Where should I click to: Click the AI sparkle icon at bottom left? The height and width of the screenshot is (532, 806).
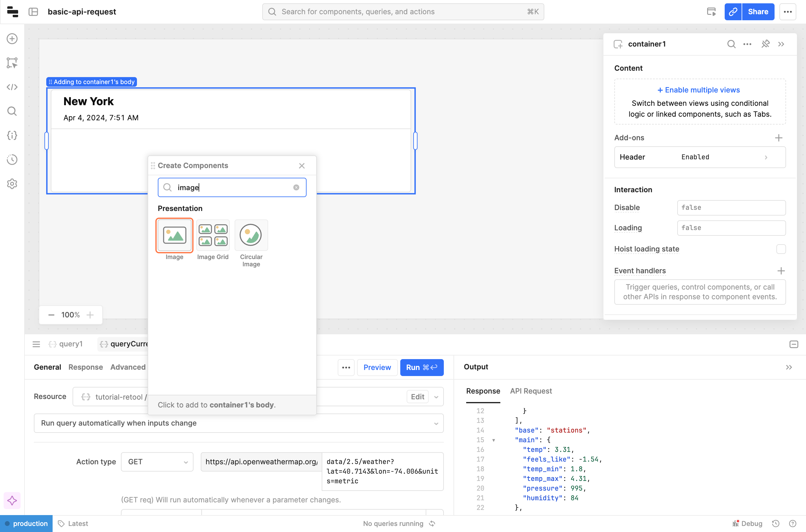coord(12,501)
